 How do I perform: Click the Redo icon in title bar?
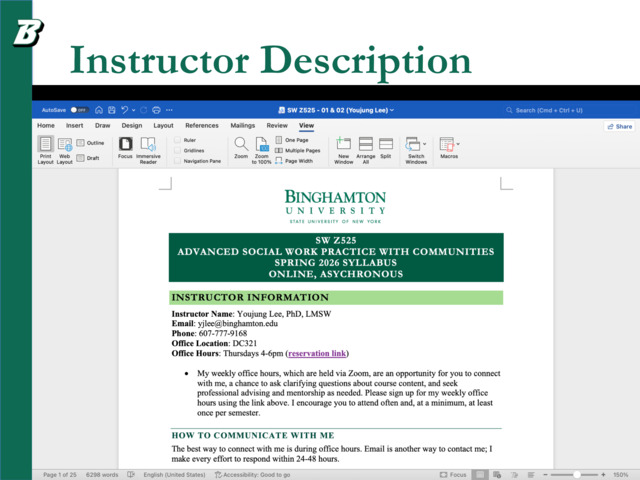144,110
